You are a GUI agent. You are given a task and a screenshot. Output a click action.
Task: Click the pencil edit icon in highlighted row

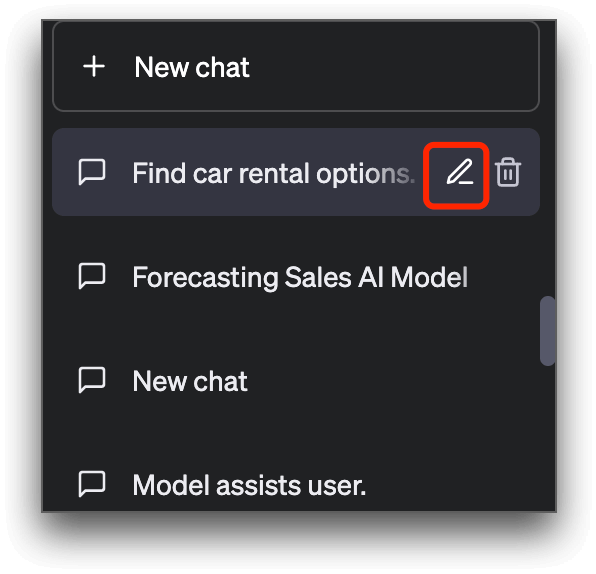pyautogui.click(x=460, y=172)
